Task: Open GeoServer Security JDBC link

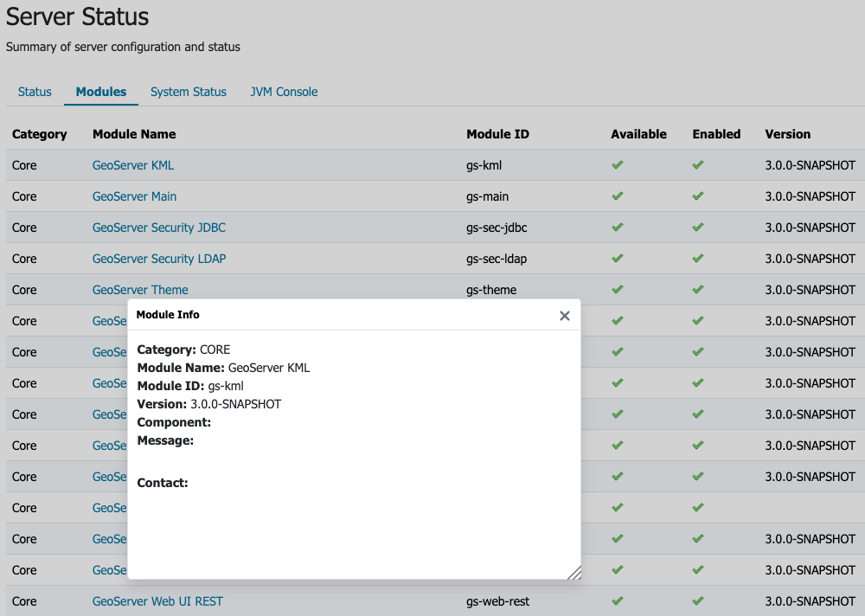Action: [x=159, y=228]
